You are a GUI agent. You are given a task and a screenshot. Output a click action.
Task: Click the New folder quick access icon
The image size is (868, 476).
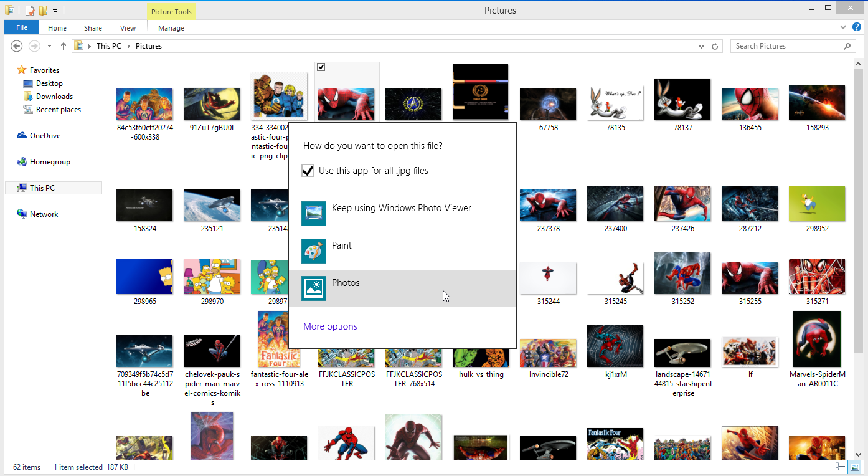[42, 11]
